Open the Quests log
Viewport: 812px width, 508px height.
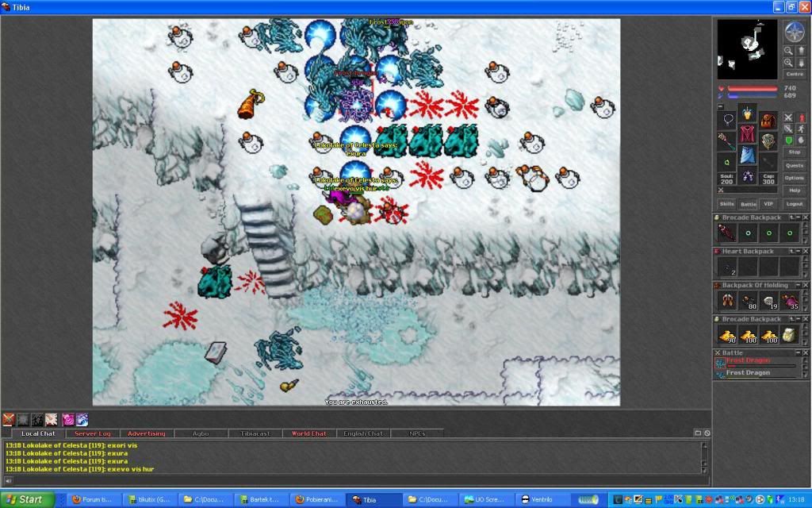pos(795,166)
